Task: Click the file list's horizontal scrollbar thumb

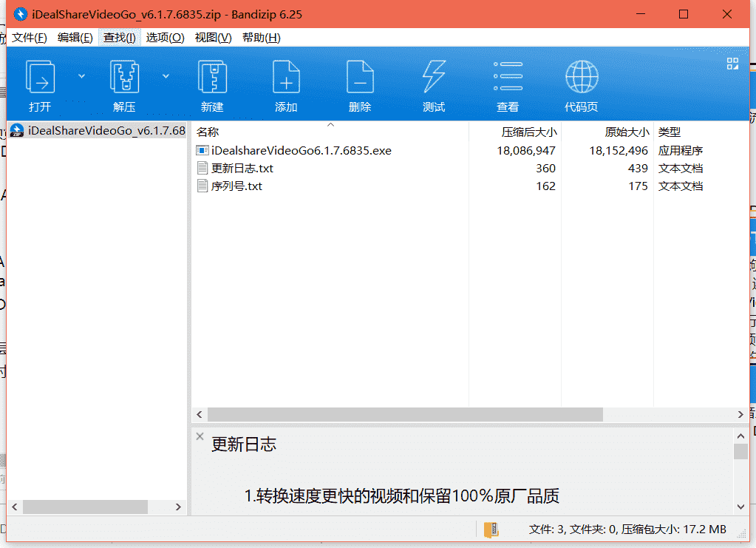Action: click(405, 414)
